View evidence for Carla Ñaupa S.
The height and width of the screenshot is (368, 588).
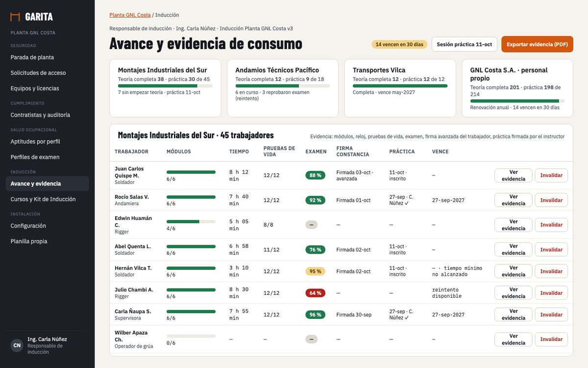[513, 315]
